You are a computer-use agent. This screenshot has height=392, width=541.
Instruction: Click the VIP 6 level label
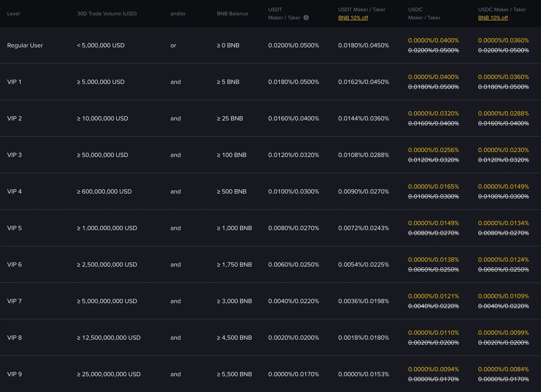coord(14,264)
